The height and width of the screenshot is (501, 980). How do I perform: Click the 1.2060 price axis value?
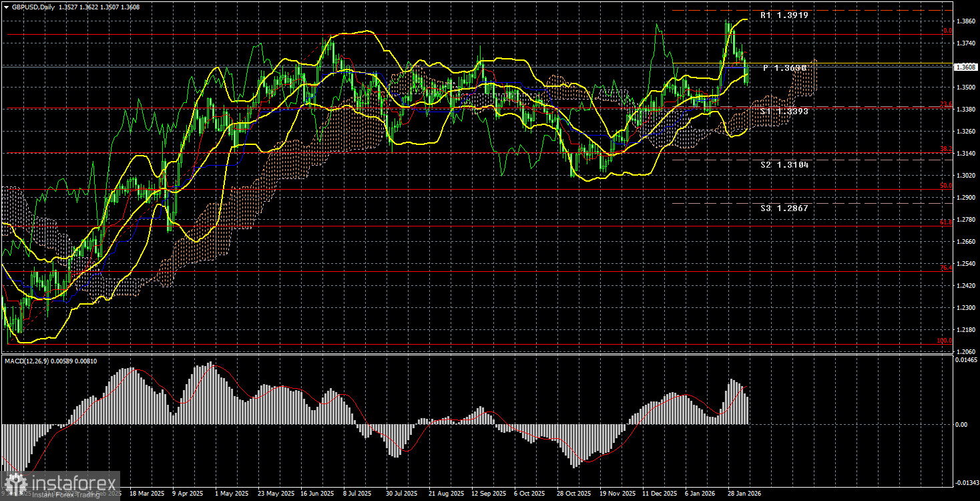[965, 352]
